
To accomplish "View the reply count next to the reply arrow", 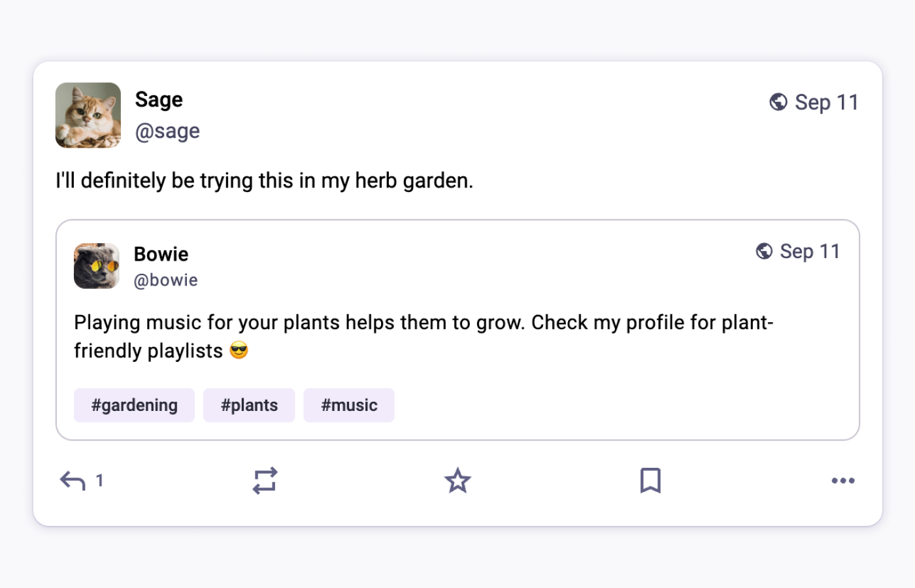I will (99, 481).
